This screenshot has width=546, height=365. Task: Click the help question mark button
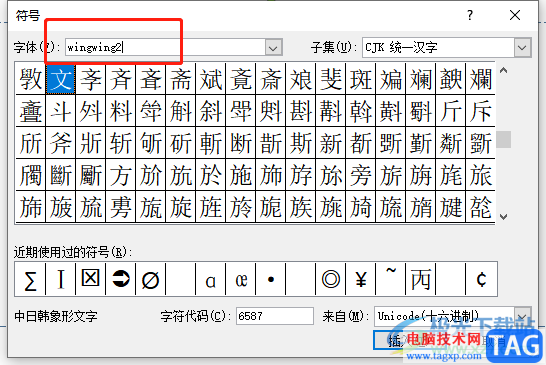[470, 15]
